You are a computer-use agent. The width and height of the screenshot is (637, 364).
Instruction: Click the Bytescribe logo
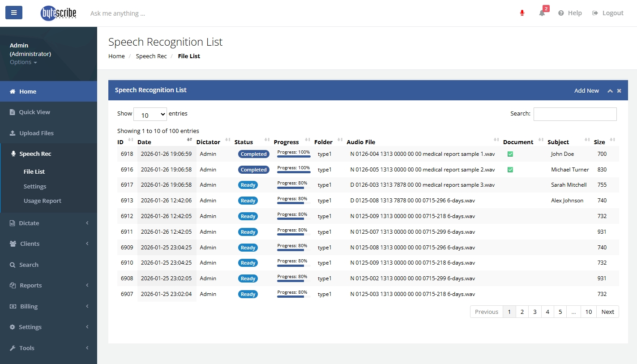click(x=58, y=13)
